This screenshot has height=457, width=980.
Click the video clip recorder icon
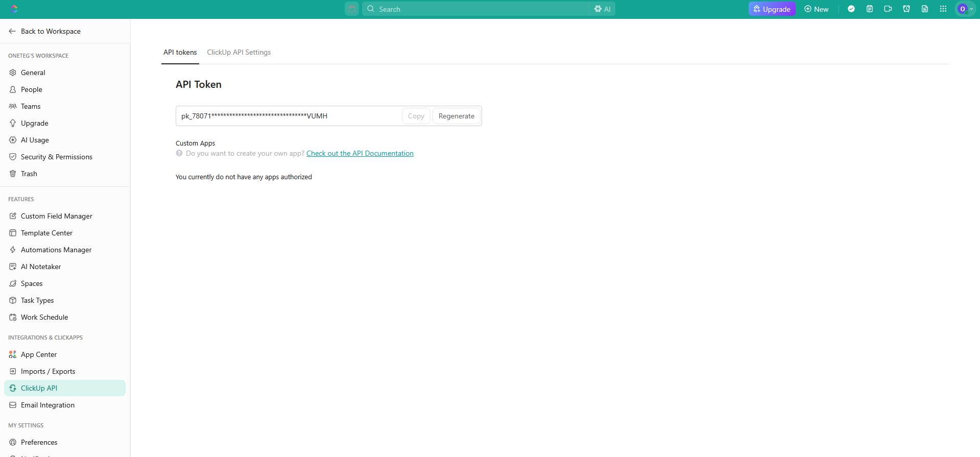pos(888,9)
